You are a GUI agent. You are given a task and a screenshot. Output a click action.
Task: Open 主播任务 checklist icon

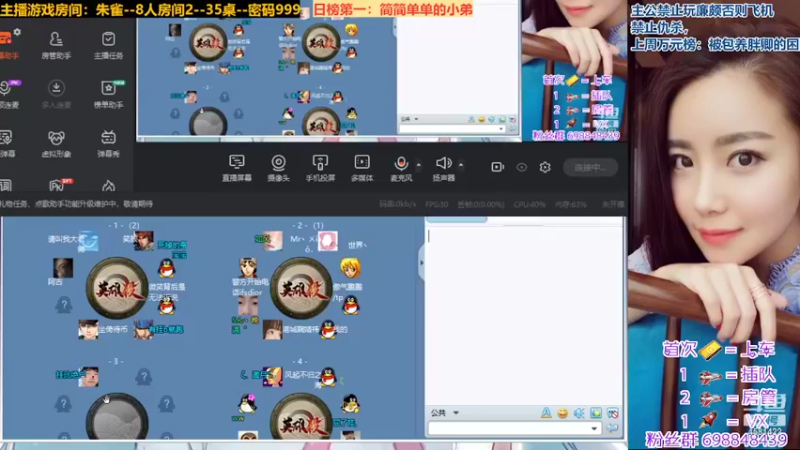(108, 45)
